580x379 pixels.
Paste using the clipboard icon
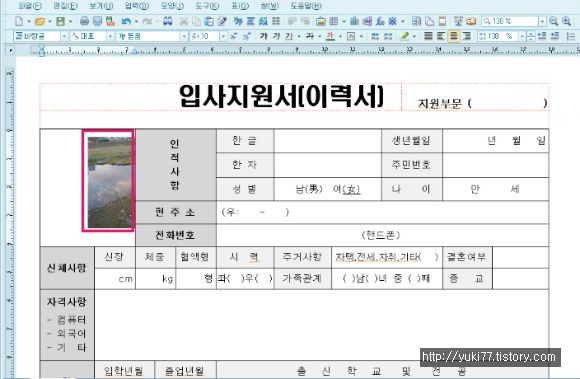coord(209,21)
